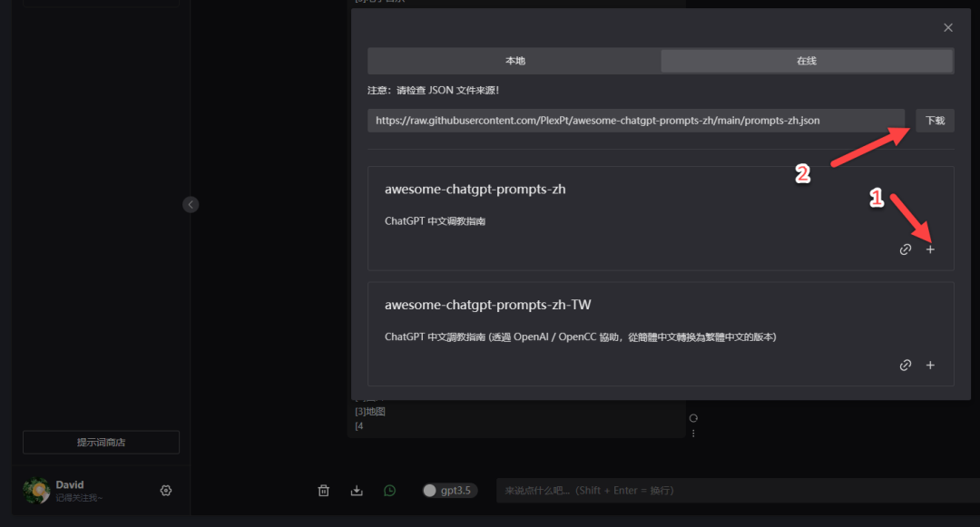Add awesome-chatgpt-prompts-zh-TW with its plus icon
The height and width of the screenshot is (527, 980).
pos(930,365)
